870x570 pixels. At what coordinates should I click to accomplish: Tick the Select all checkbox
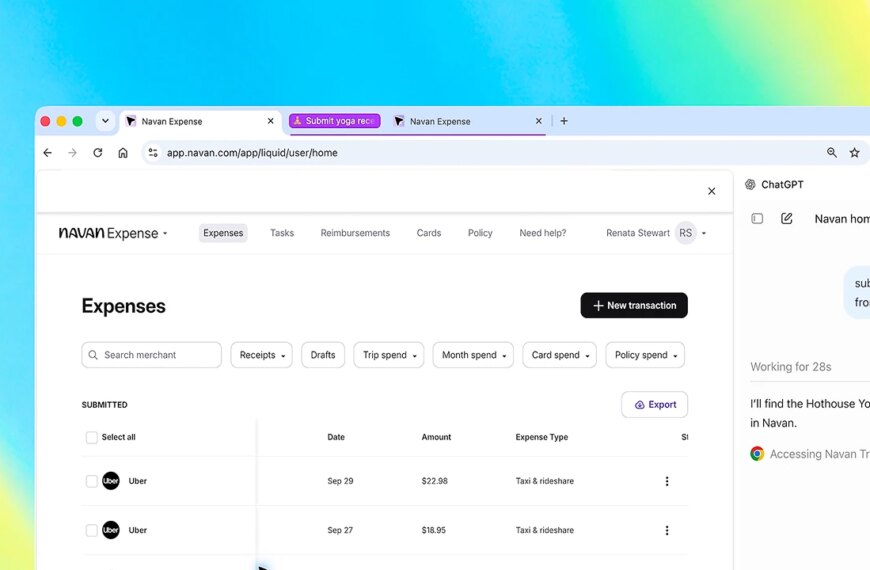(92, 437)
